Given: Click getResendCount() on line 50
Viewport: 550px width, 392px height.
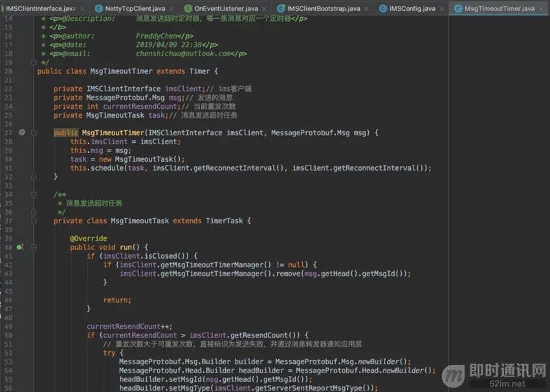Looking at the screenshot, I should tap(265, 335).
